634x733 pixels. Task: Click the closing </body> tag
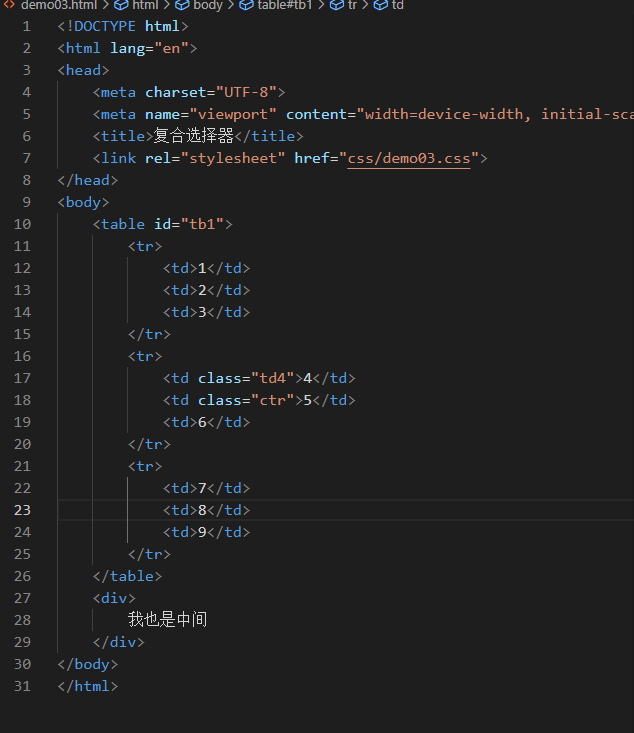(88, 663)
